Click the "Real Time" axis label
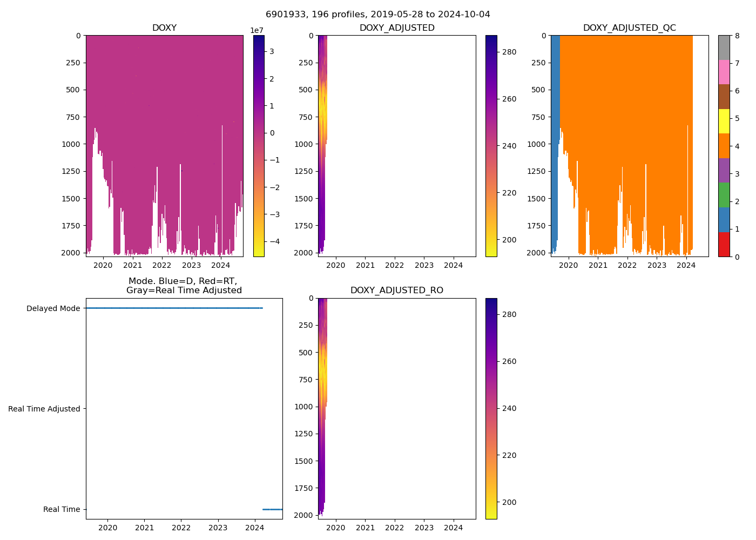Viewport: 756px width, 540px height. coord(62,509)
